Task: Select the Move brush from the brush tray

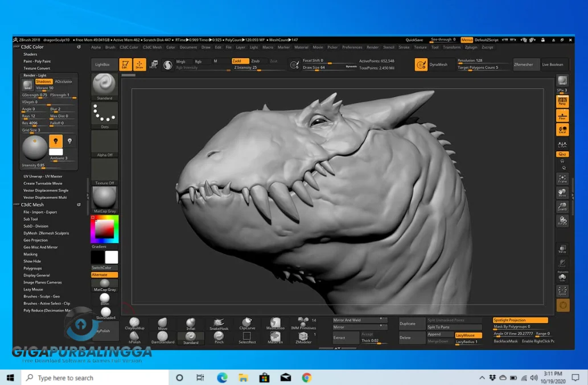Action: pyautogui.click(x=163, y=323)
